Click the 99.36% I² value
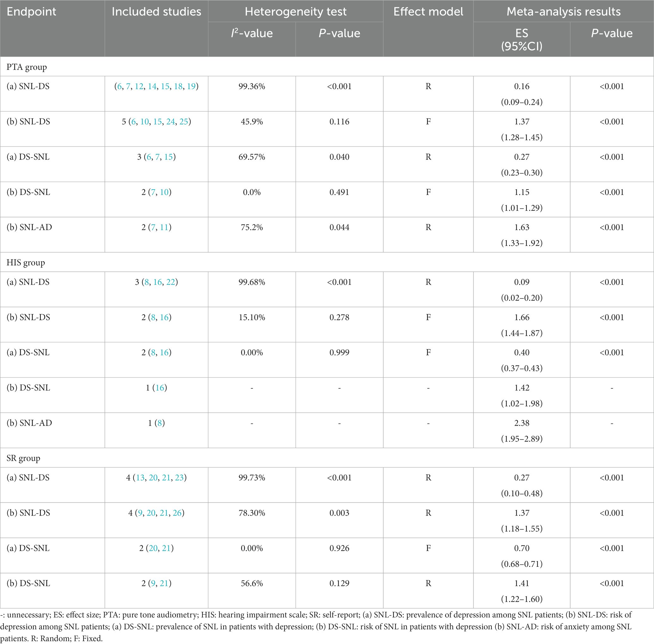Screen dimensions: 654x644 [252, 87]
